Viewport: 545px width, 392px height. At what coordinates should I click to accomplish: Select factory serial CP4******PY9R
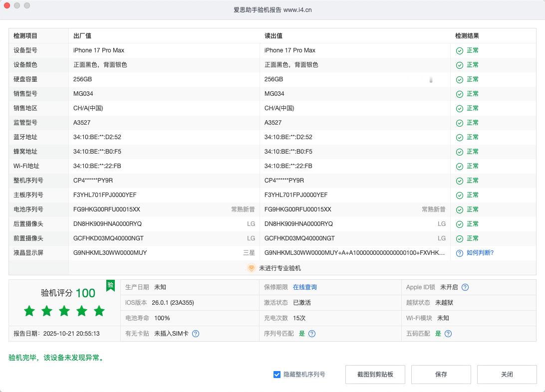93,181
